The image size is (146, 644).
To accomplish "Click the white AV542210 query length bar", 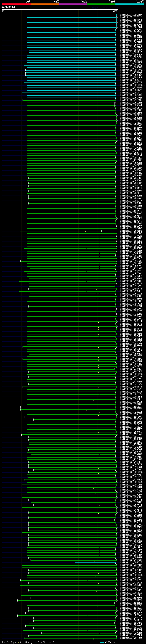I will point(60,9).
